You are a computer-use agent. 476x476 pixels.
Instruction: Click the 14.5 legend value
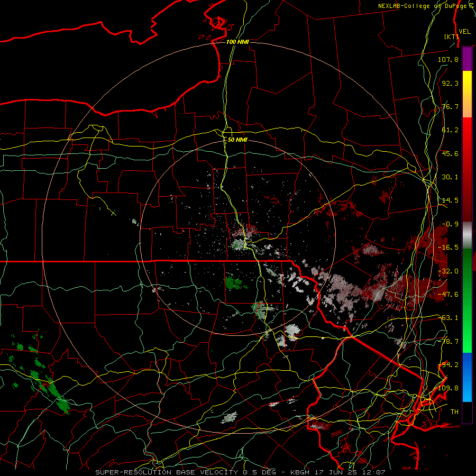coord(450,200)
